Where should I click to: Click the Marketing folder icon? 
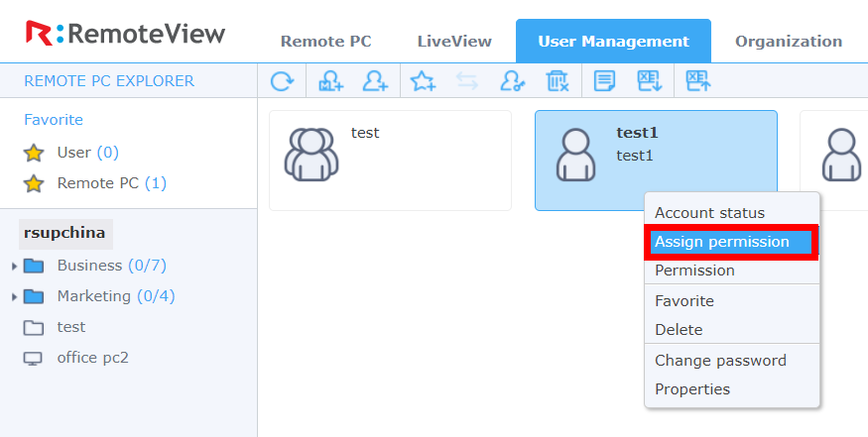(x=34, y=297)
